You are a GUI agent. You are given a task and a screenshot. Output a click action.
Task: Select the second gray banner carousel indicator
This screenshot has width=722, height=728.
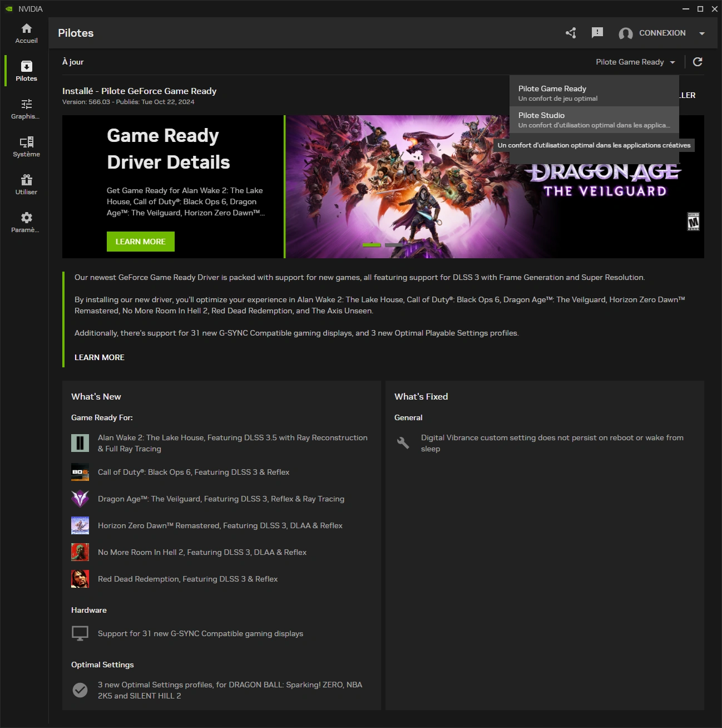point(394,245)
